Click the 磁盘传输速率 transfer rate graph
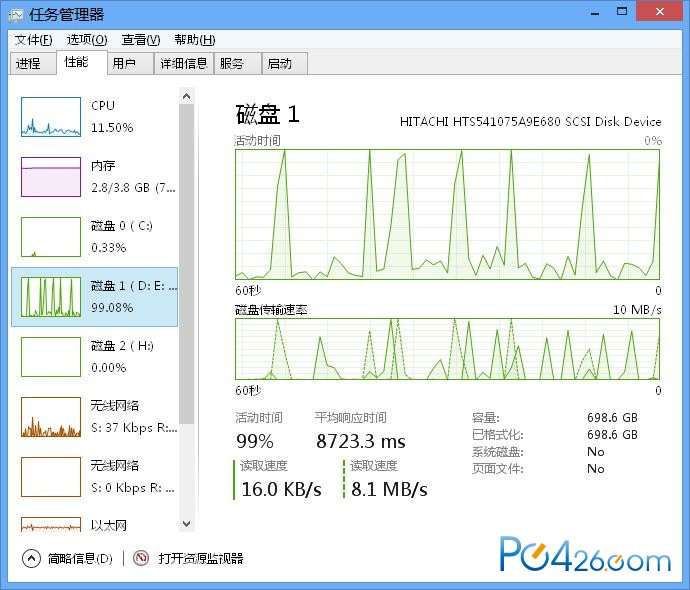Viewport: 690px width, 590px height. click(447, 349)
